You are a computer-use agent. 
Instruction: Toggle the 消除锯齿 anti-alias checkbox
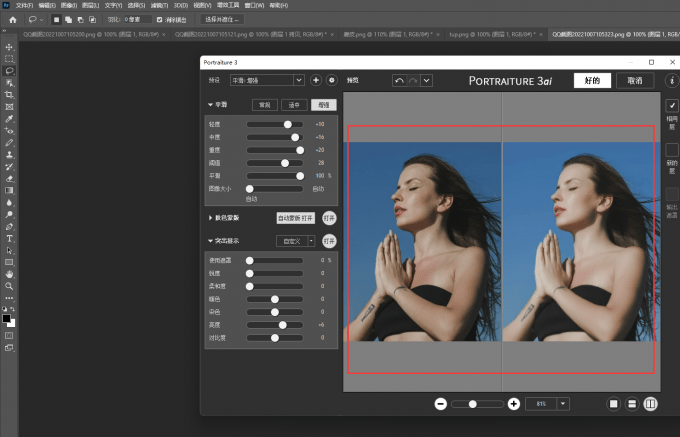pyautogui.click(x=160, y=19)
